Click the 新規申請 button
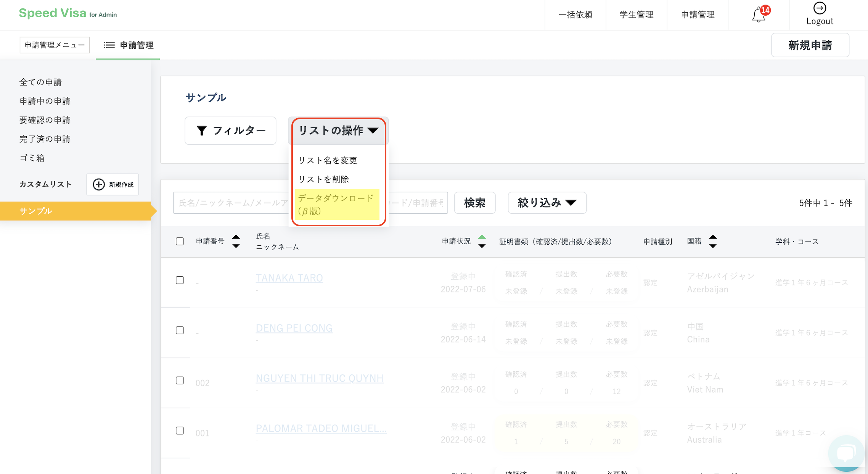Image resolution: width=868 pixels, height=474 pixels. (x=810, y=45)
